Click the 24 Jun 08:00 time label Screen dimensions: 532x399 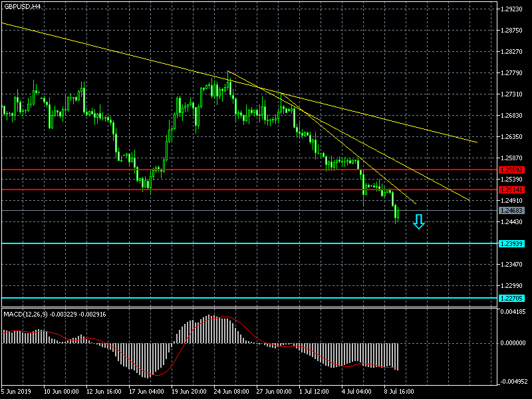231,392
